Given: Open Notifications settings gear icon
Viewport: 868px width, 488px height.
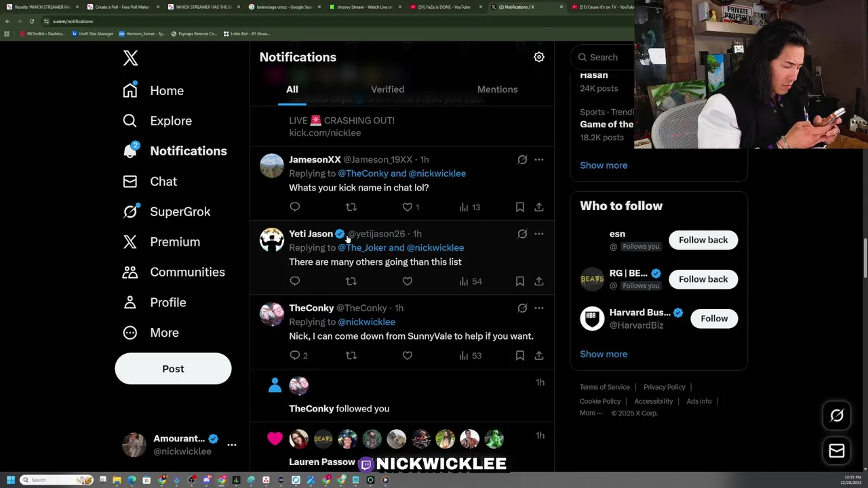Looking at the screenshot, I should tap(539, 58).
